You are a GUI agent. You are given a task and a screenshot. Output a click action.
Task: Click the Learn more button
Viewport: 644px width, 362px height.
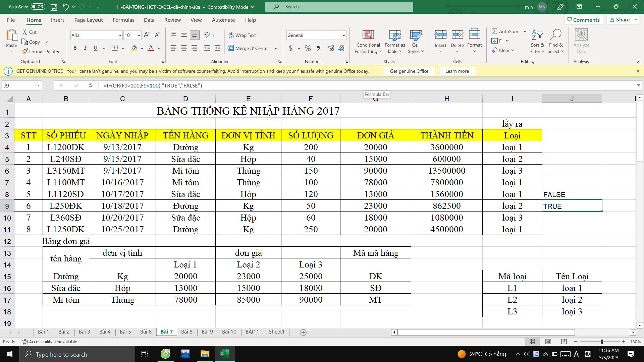click(457, 71)
